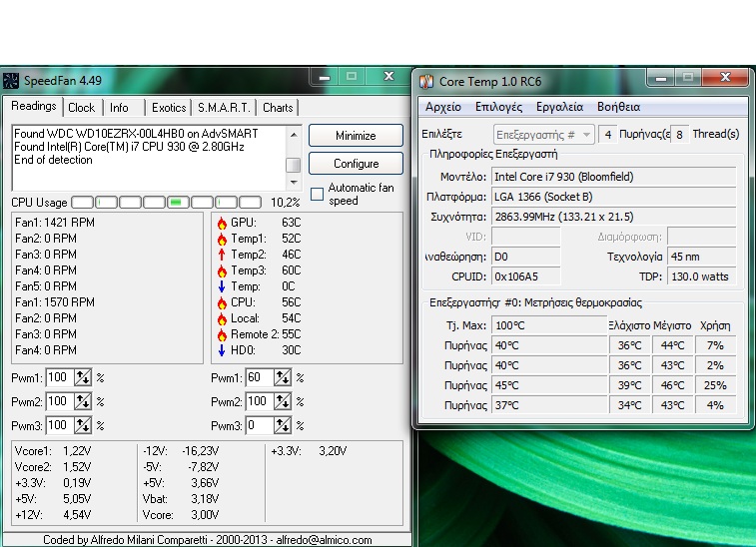Click the Μοντέλο field showing Intel Core i7 930
This screenshot has width=756, height=547.
click(613, 177)
